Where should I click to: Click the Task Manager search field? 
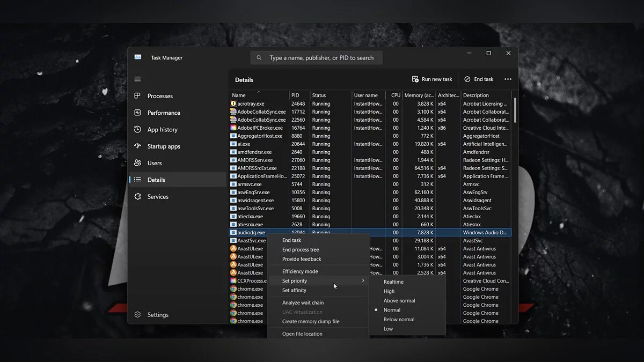[321, 58]
